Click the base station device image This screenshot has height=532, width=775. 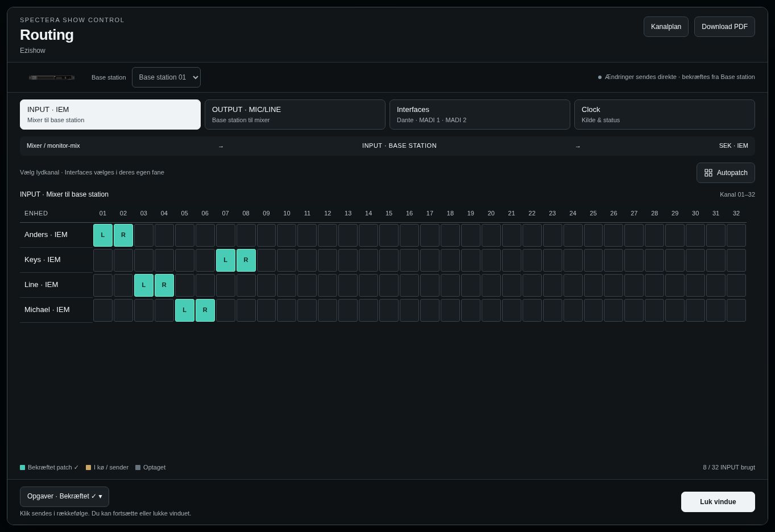click(52, 77)
